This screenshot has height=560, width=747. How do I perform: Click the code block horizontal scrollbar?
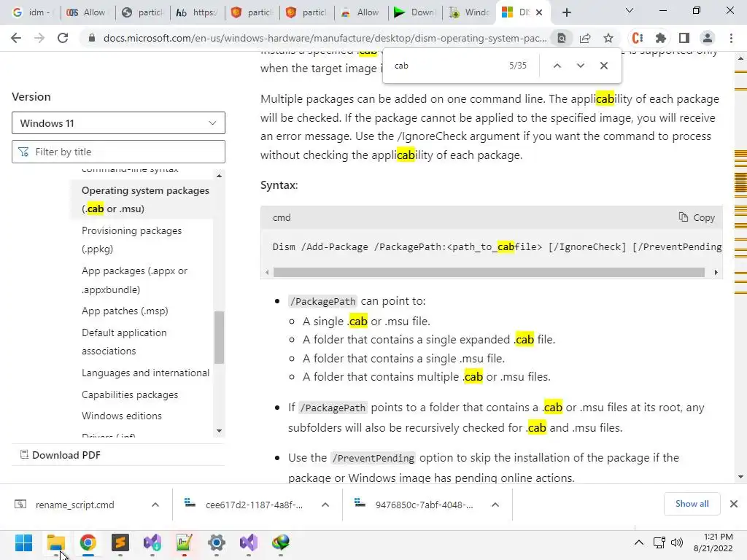(x=489, y=273)
